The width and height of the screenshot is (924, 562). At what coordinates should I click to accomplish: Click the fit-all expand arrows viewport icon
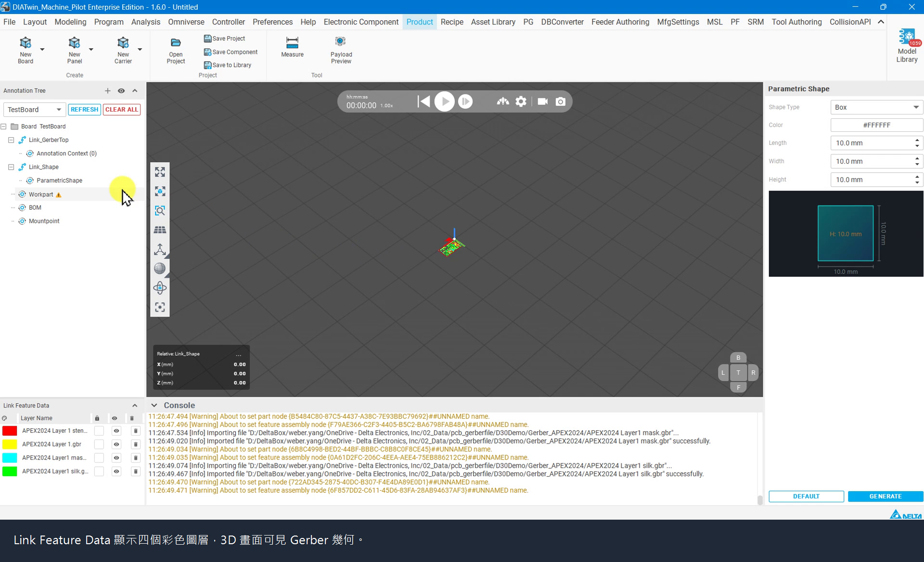tap(160, 172)
